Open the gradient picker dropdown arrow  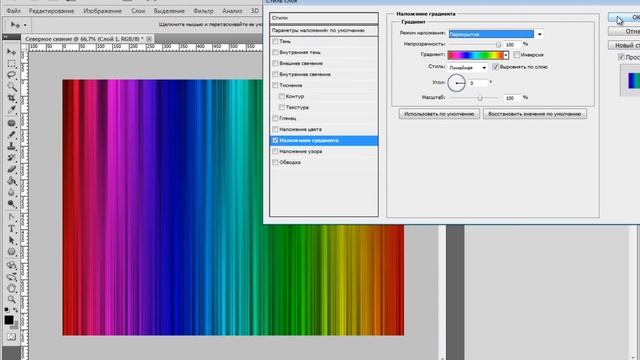(506, 55)
